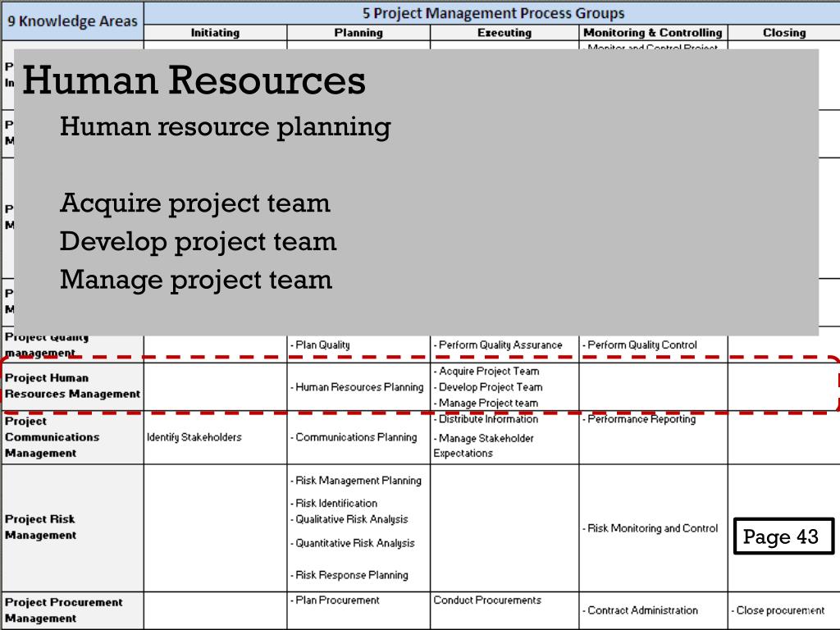
Task: Click '- Develop Project Team' in table
Action: pyautogui.click(x=487, y=387)
